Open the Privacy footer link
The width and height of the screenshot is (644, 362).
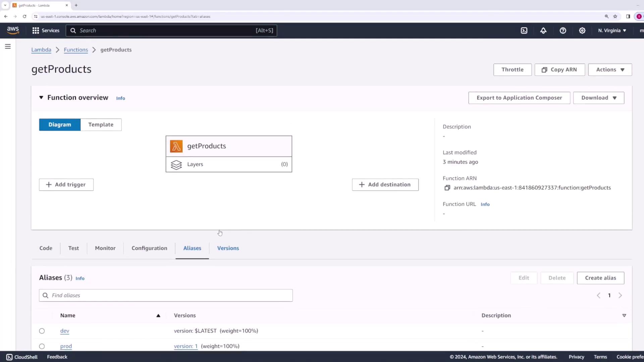[x=576, y=357]
